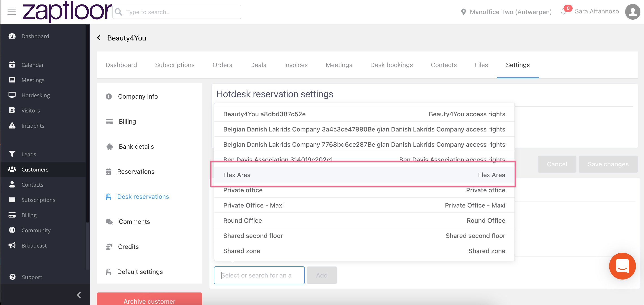Image resolution: width=644 pixels, height=305 pixels.
Task: Click the Leads funnel icon
Action: [12, 154]
